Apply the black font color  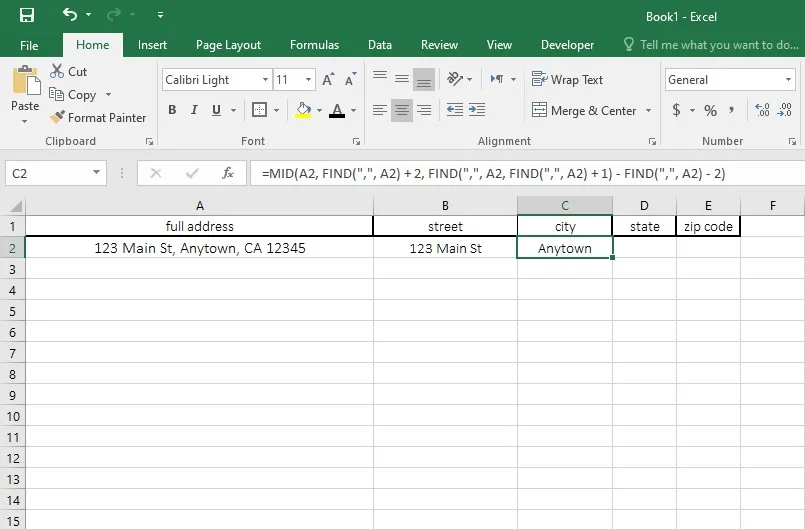[x=337, y=110]
